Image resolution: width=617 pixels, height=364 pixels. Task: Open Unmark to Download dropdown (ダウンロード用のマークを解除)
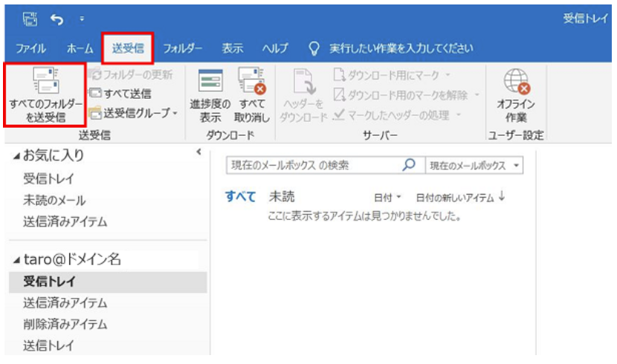point(407,95)
